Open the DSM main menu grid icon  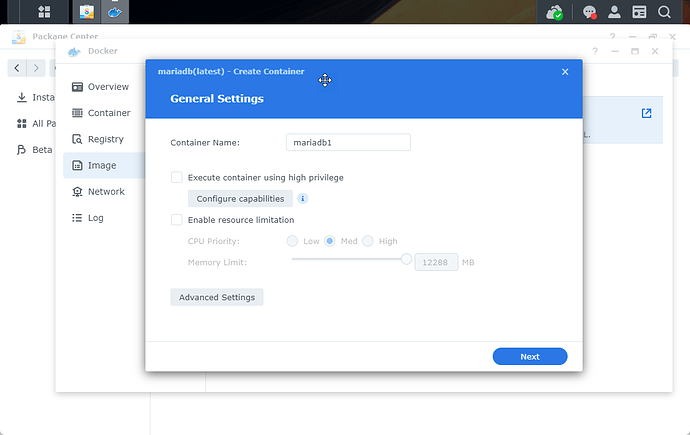[x=45, y=13]
